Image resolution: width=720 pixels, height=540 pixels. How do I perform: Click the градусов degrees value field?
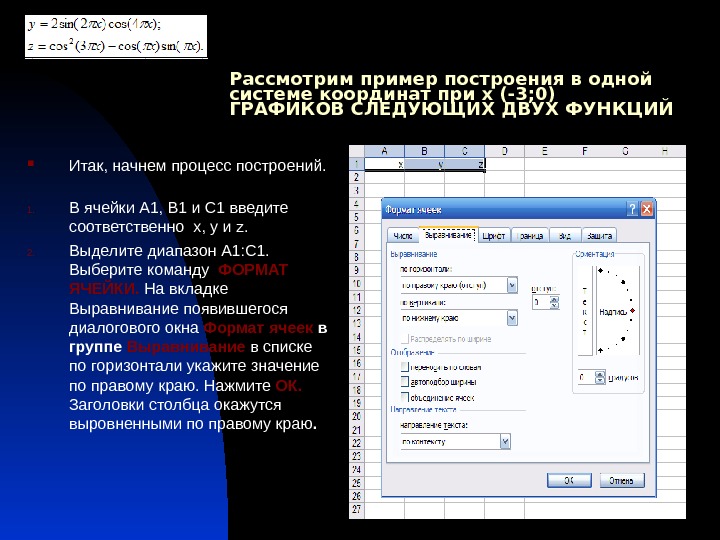[586, 377]
